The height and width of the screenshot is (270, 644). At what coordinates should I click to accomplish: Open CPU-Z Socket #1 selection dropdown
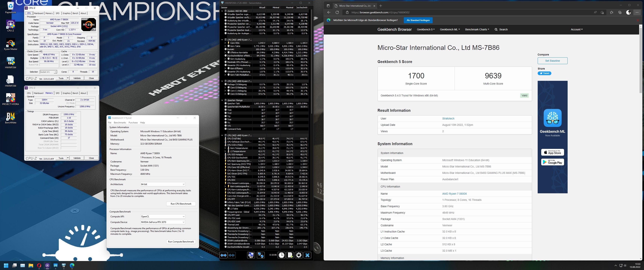point(48,72)
